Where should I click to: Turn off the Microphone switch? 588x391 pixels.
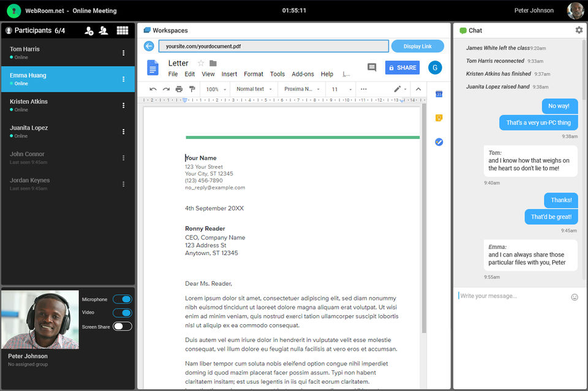pyautogui.click(x=123, y=299)
